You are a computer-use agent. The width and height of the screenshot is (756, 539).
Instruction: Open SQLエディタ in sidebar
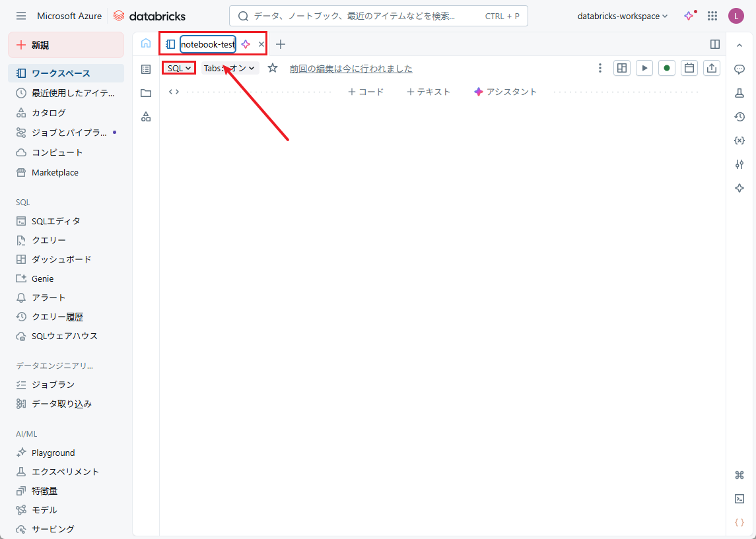(x=66, y=221)
